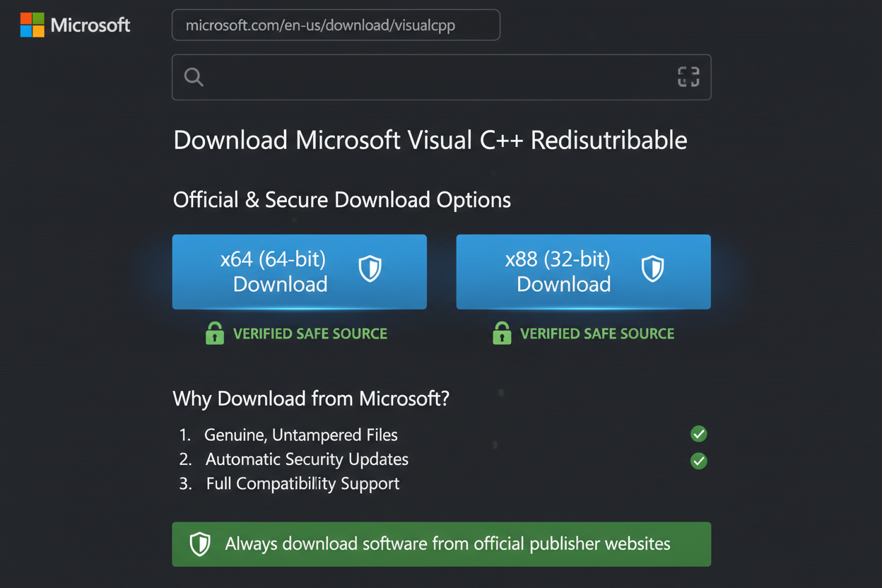882x588 pixels.
Task: Click the green lock under x64 download
Action: tap(214, 334)
